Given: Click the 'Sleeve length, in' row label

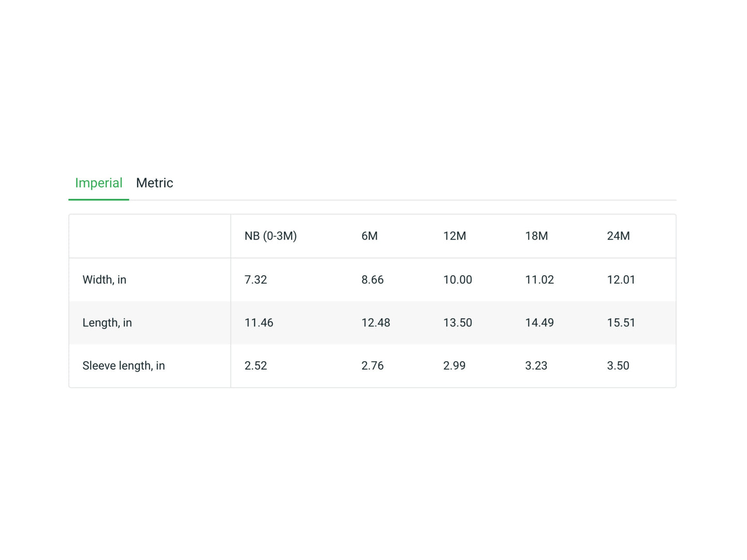Looking at the screenshot, I should [x=124, y=366].
